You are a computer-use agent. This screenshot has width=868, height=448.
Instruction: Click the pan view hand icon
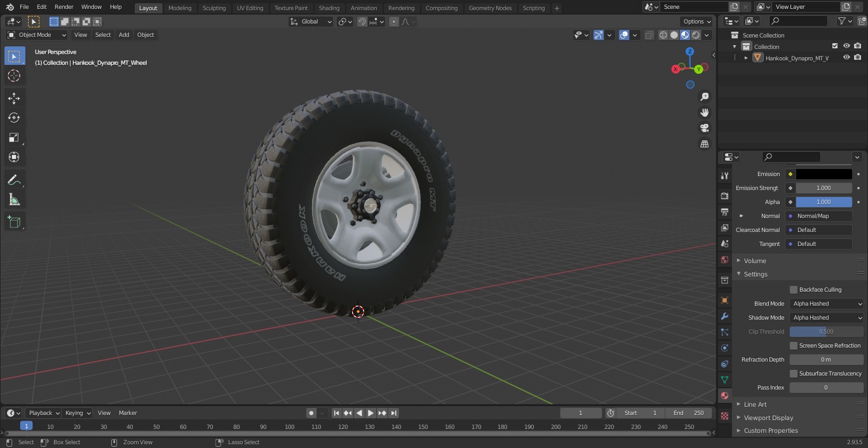(704, 112)
